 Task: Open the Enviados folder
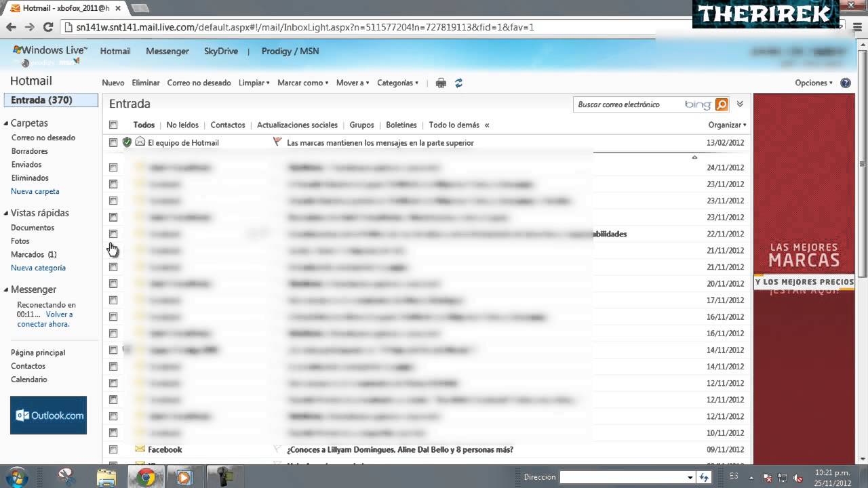click(26, 164)
